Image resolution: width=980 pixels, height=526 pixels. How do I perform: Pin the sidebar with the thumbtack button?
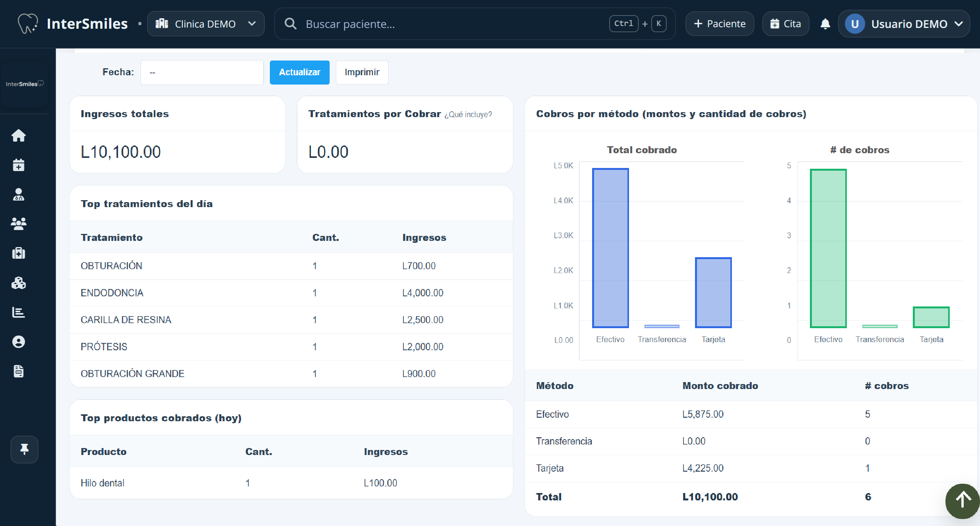click(24, 449)
